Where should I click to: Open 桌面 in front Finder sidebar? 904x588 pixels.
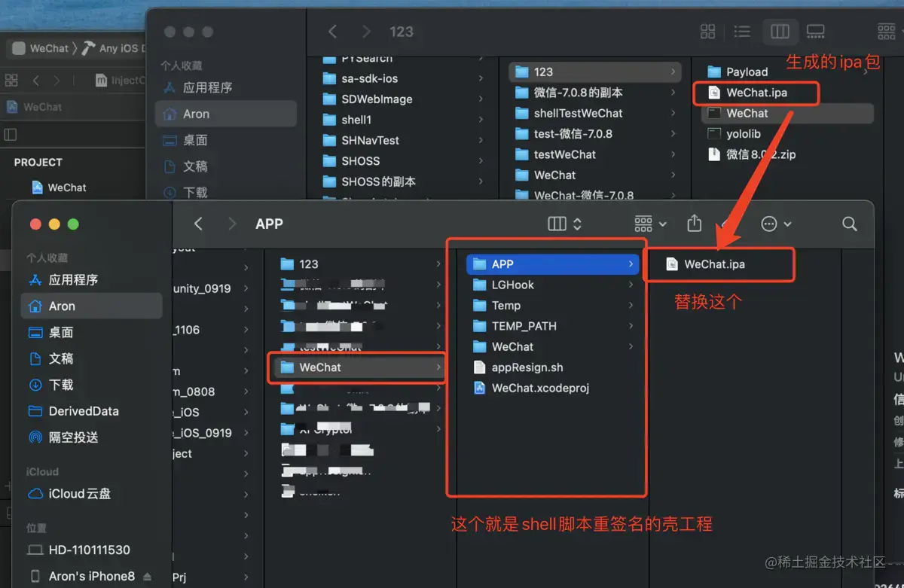[x=91, y=332]
